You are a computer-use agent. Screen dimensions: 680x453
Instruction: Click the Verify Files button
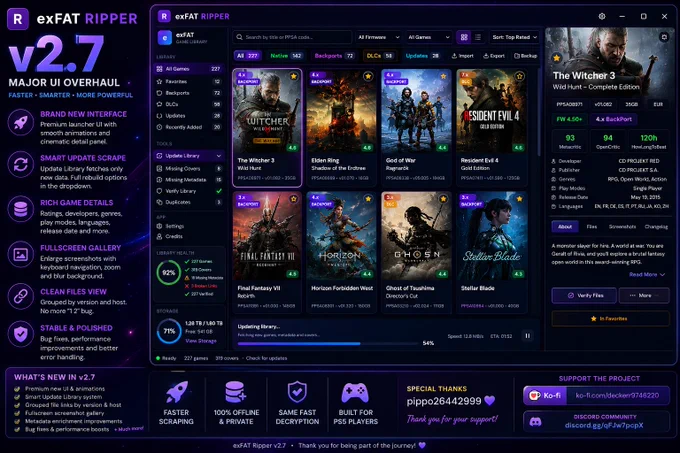coord(584,295)
